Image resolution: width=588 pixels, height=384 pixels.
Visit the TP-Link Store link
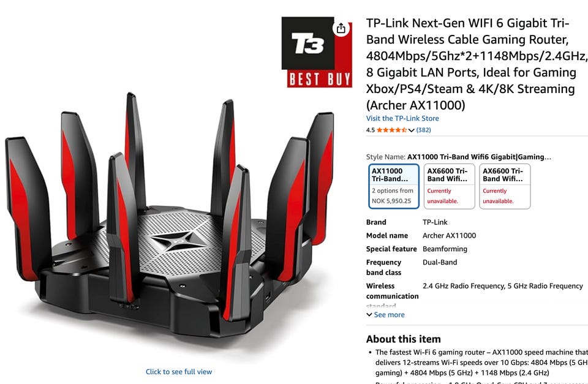402,118
